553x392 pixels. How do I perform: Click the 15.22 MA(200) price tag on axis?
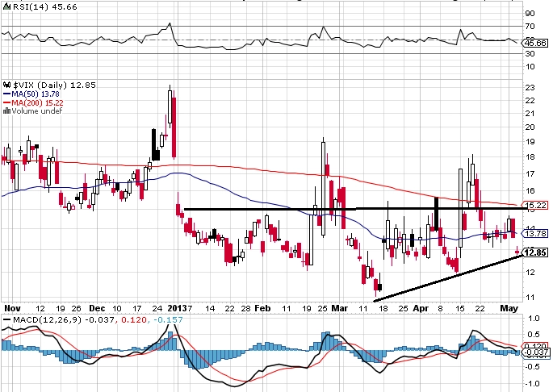point(536,205)
